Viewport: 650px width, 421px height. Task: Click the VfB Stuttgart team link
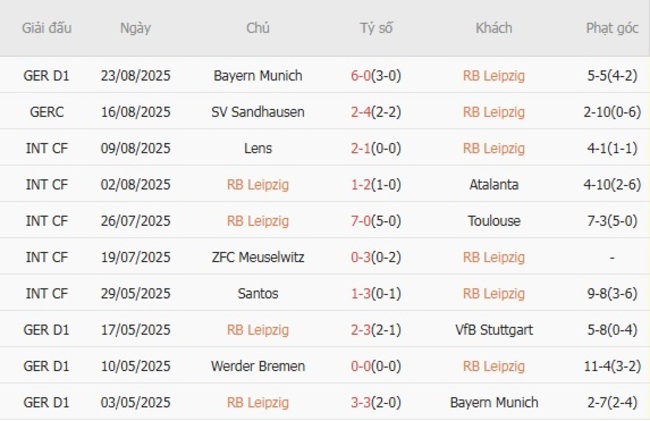pos(493,330)
